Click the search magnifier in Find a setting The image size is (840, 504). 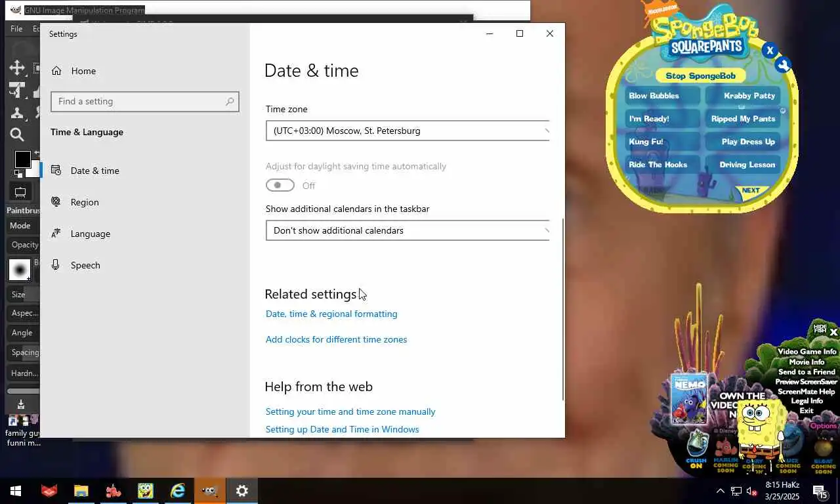[x=230, y=102]
